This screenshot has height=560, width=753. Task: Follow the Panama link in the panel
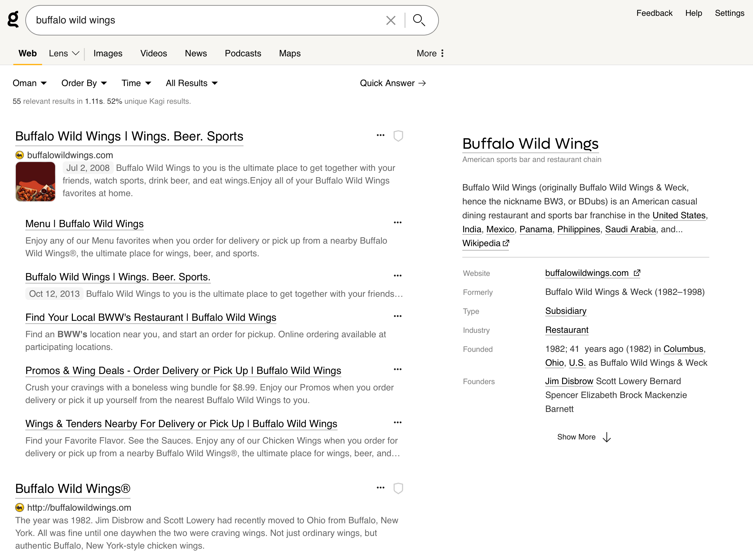(x=536, y=229)
